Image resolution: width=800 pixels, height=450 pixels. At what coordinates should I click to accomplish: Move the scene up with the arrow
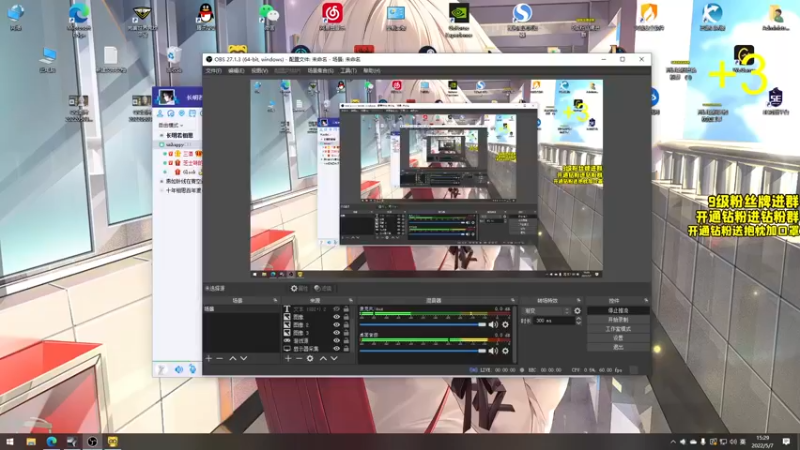coord(233,359)
